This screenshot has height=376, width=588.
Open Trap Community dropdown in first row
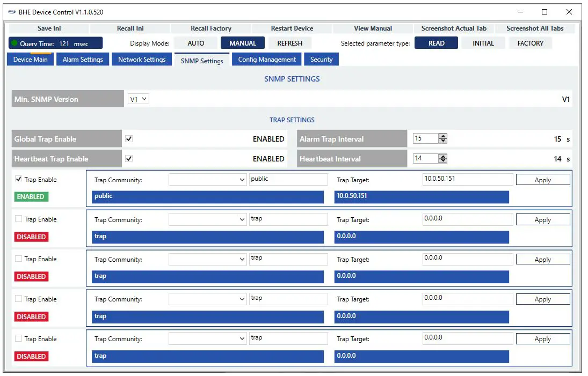208,180
